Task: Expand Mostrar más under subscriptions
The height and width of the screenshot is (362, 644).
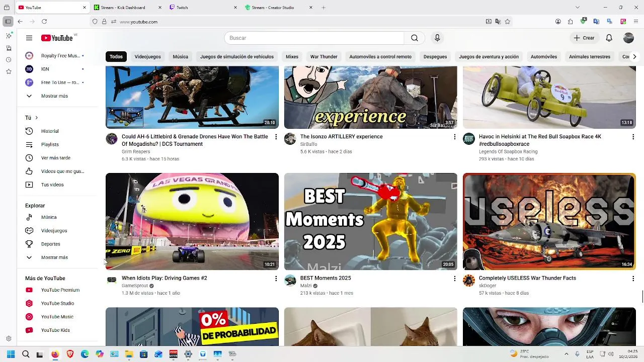Action: (55, 96)
